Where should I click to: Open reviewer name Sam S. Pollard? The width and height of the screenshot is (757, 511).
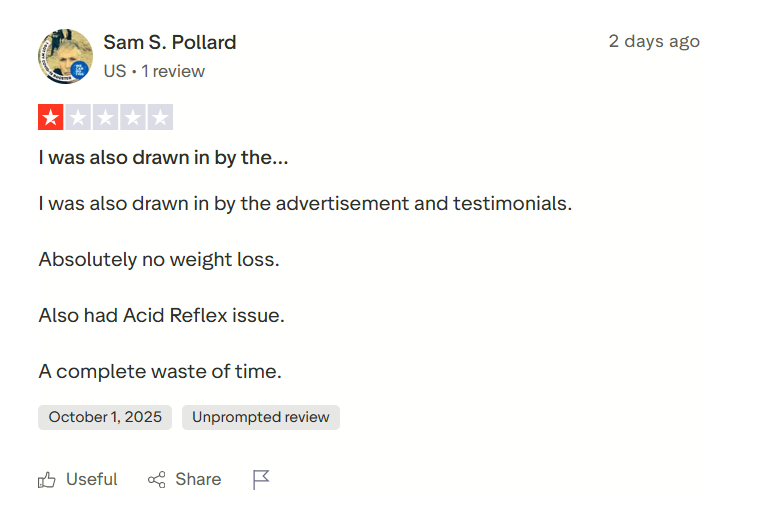pyautogui.click(x=170, y=42)
